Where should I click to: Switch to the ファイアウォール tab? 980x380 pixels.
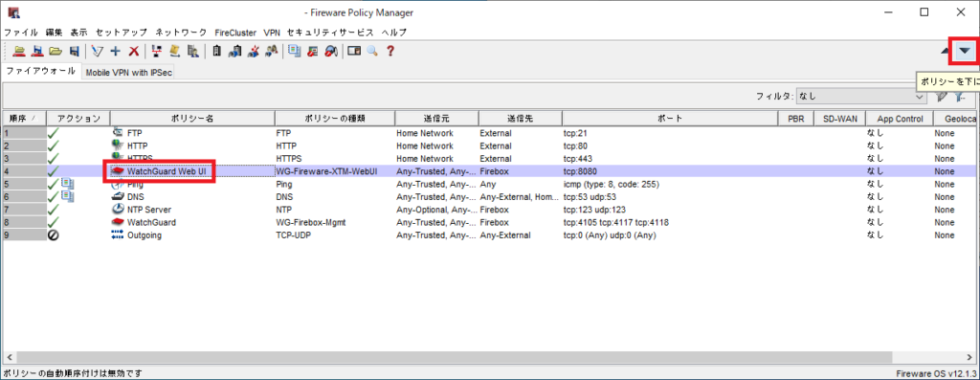point(40,71)
